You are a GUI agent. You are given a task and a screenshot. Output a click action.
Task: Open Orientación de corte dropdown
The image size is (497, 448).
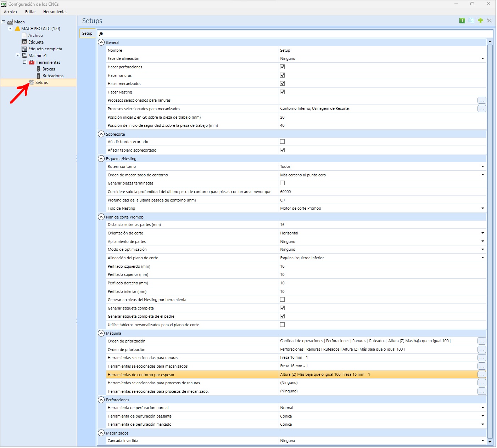click(x=483, y=233)
